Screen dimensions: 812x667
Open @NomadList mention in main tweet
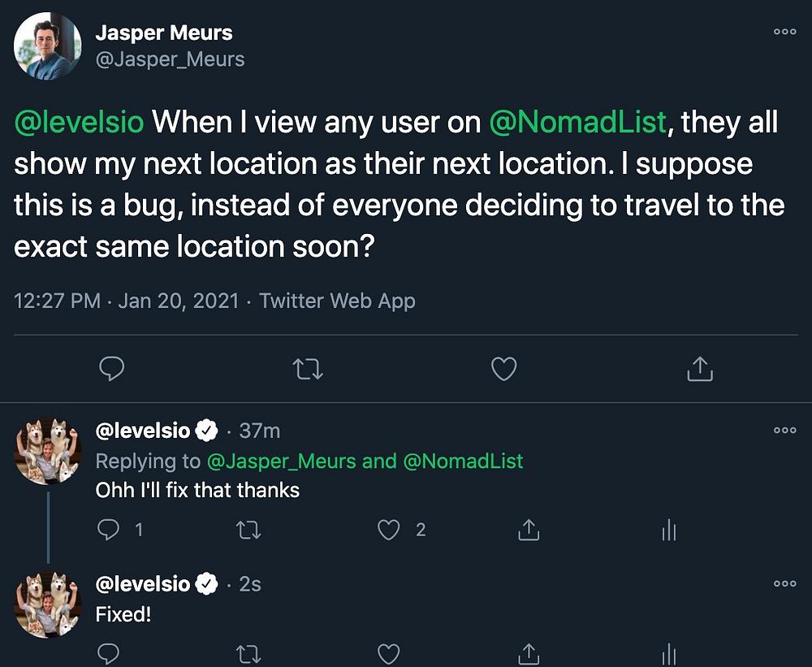(x=578, y=122)
